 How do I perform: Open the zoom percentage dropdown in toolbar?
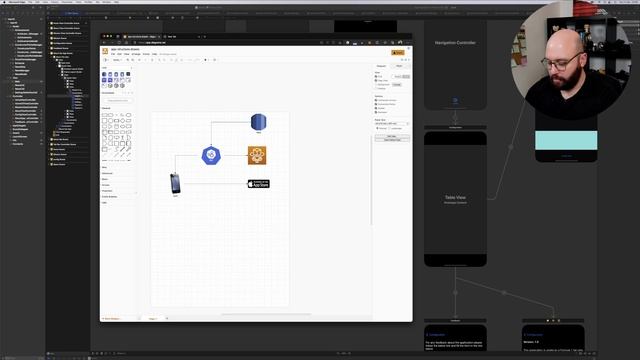pos(118,60)
